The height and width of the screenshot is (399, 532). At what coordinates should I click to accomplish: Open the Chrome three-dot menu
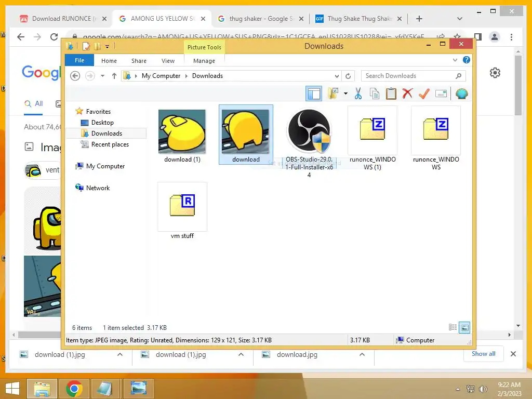click(511, 37)
